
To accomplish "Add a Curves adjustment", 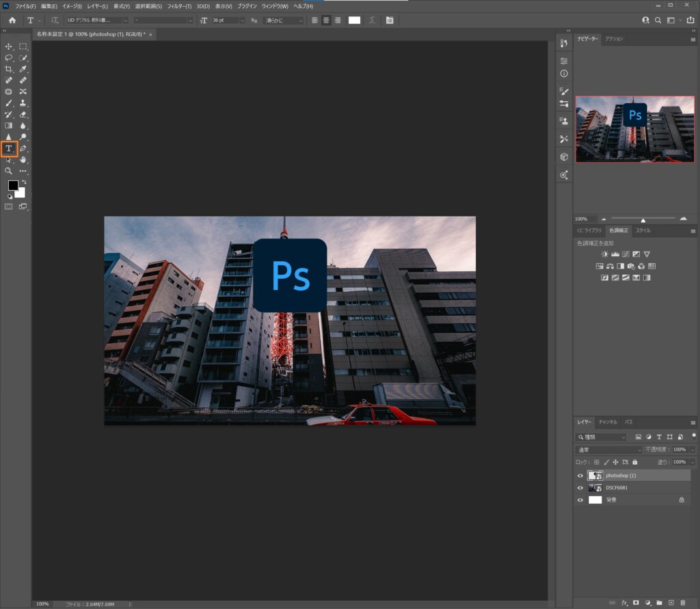I will click(626, 254).
